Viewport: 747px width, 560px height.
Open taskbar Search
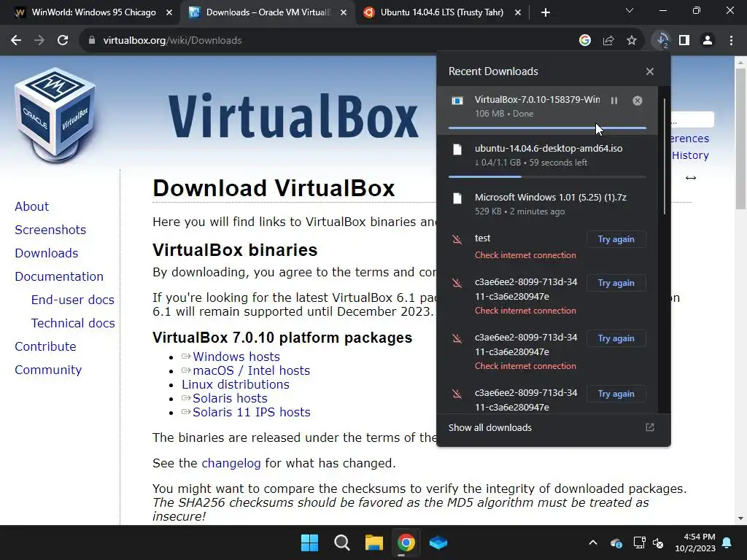click(x=341, y=542)
